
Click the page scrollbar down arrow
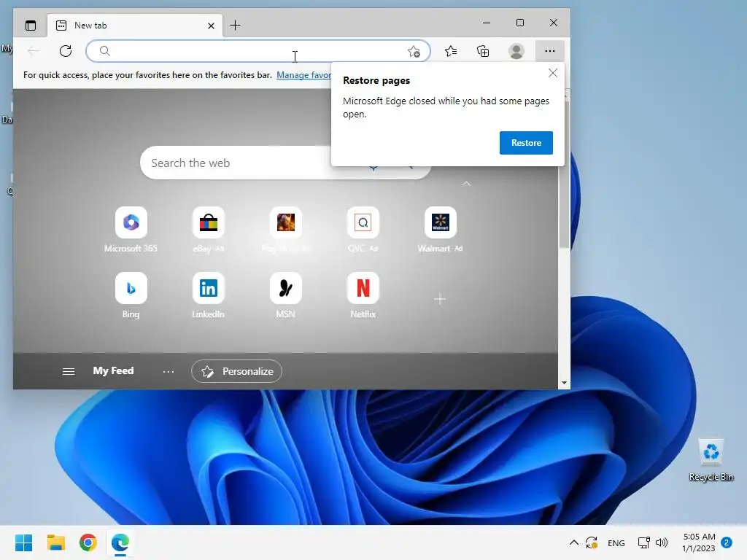click(x=564, y=383)
